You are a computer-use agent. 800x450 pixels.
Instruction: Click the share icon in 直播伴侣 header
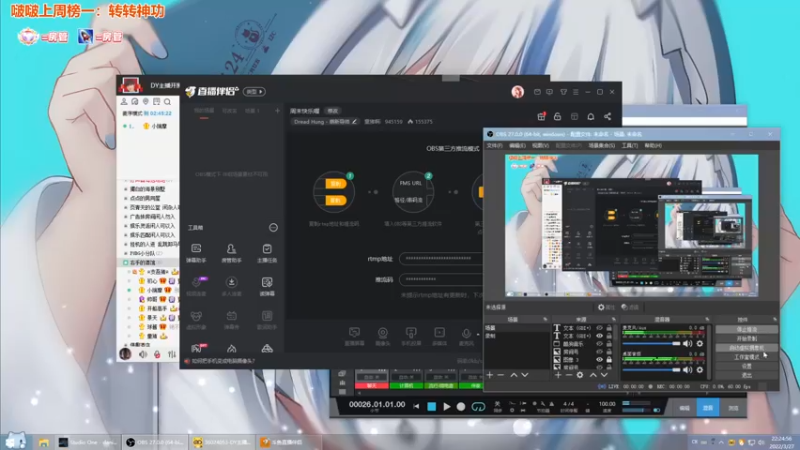tap(608, 116)
